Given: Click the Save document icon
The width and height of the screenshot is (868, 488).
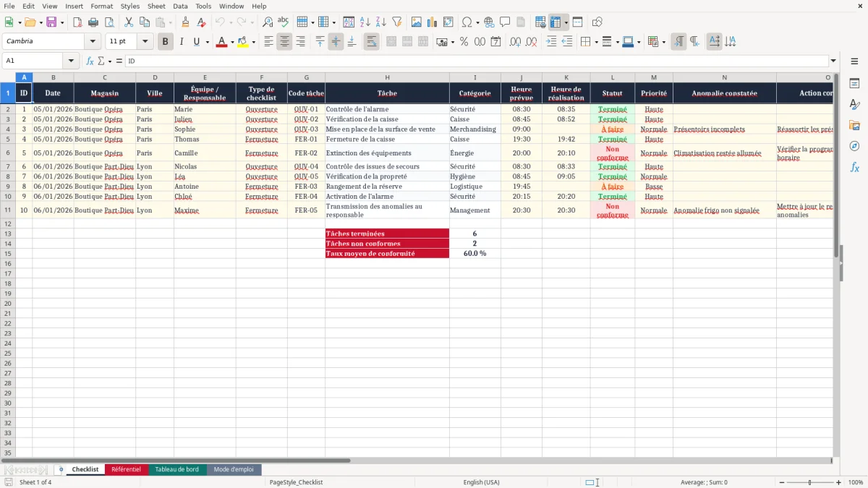Looking at the screenshot, I should tap(51, 22).
